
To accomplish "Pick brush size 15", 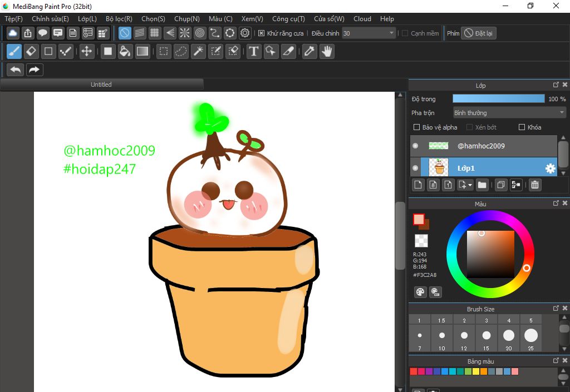I will click(486, 338).
